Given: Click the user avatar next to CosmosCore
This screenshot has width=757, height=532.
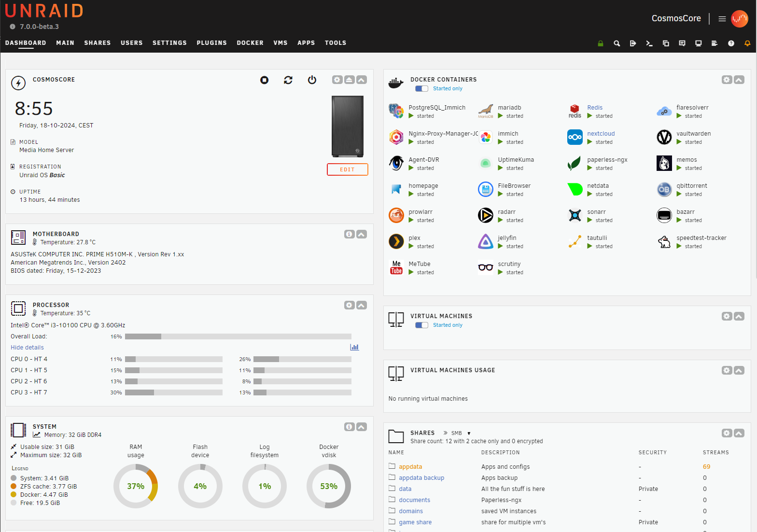Looking at the screenshot, I should (x=740, y=19).
